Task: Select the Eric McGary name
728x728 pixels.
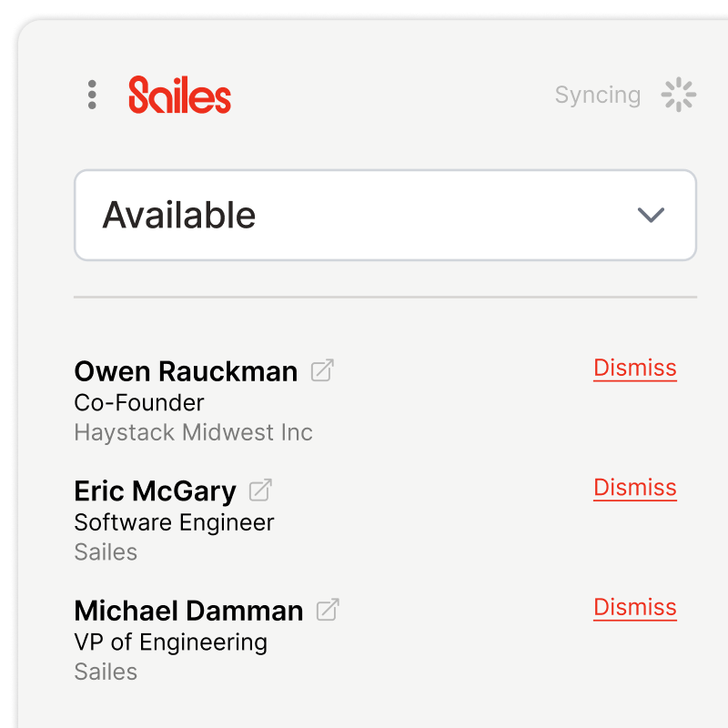Action: pos(155,491)
